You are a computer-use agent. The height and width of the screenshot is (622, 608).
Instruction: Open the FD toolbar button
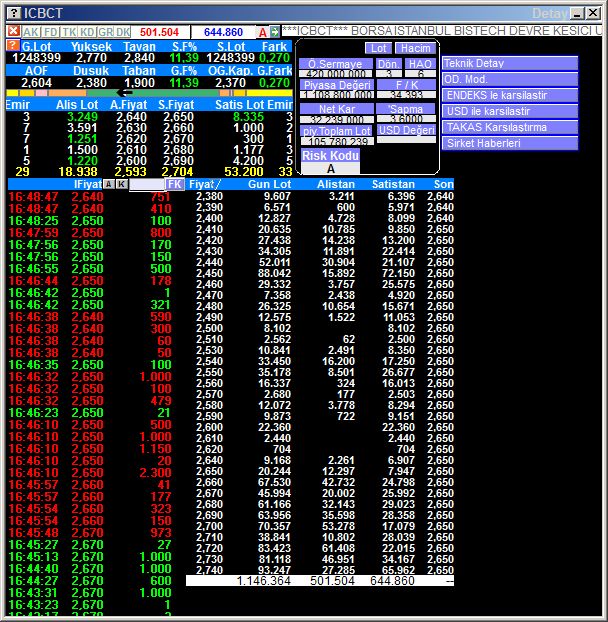tap(51, 32)
